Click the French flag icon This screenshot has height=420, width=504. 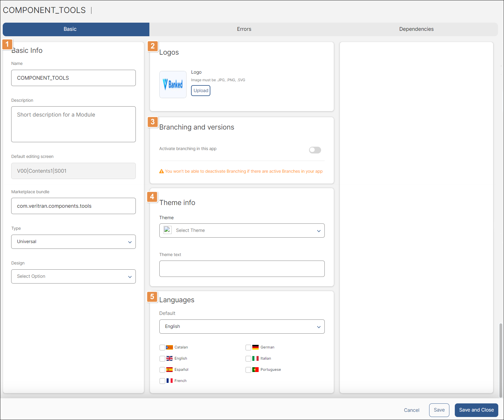(170, 381)
